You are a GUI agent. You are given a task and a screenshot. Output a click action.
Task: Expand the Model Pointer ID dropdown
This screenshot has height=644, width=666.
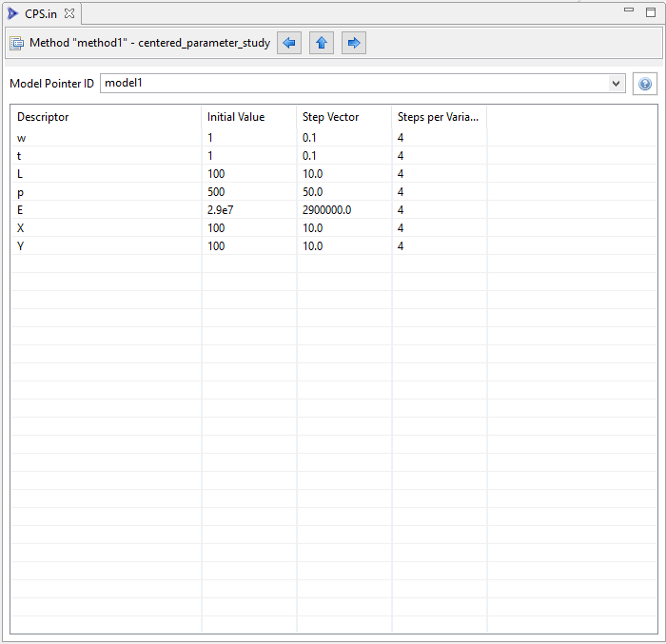pos(617,84)
